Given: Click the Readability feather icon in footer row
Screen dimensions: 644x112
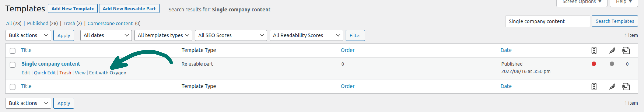Looking at the screenshot, I should tap(612, 87).
